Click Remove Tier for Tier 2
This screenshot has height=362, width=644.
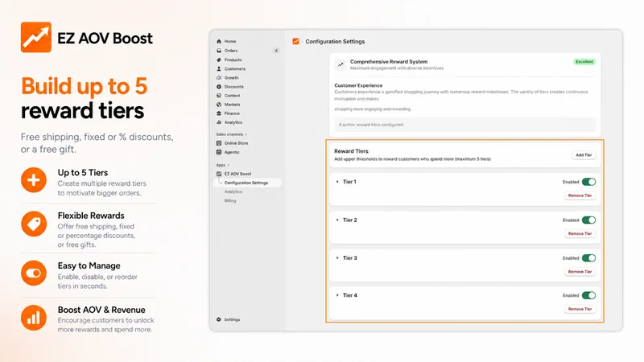point(580,233)
